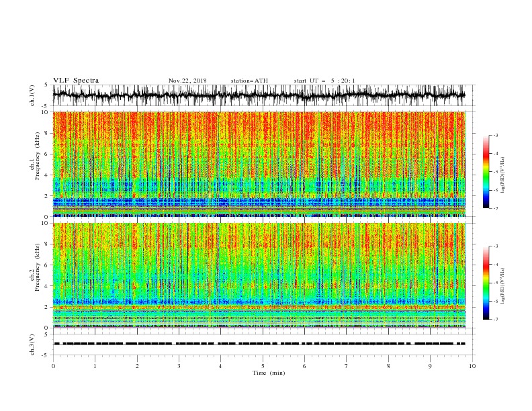
Task: Click the 'start UT = 5 :20: 1' text
Action: (324, 81)
